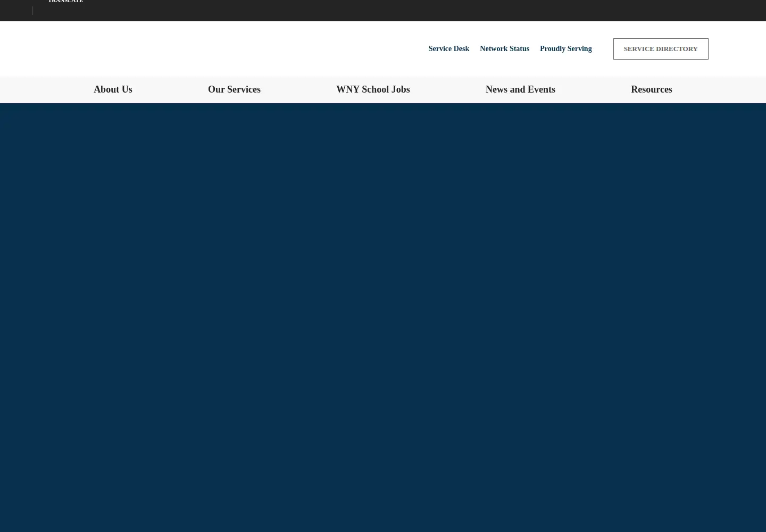766x532 pixels.
Task: Click the Service Directory button
Action: (661, 49)
